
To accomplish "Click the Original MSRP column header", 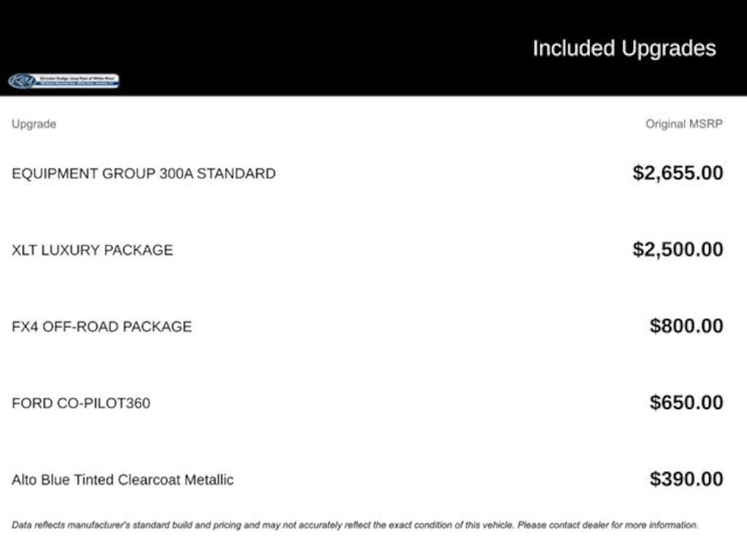I will pyautogui.click(x=684, y=124).
